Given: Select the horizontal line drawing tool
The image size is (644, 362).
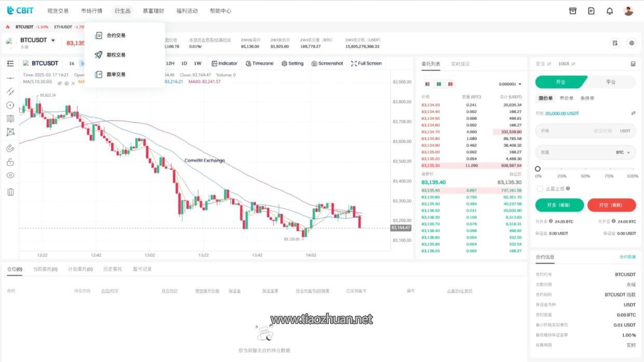Looking at the screenshot, I should click(10, 78).
